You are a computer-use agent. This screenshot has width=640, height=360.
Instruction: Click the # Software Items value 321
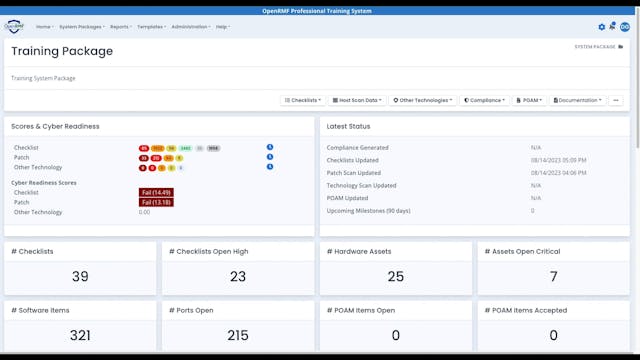pos(80,335)
